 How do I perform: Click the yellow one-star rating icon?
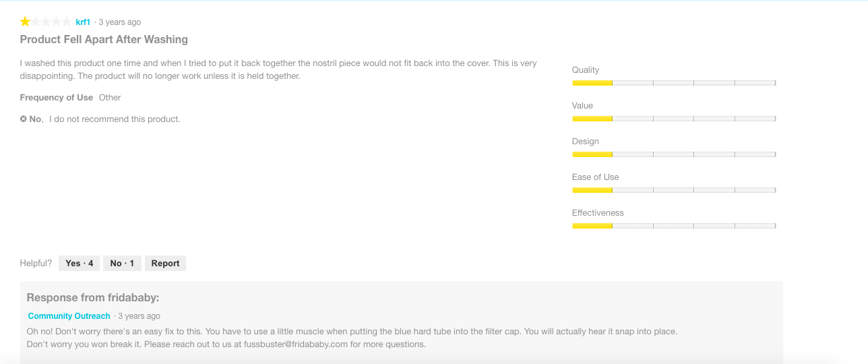coord(25,22)
